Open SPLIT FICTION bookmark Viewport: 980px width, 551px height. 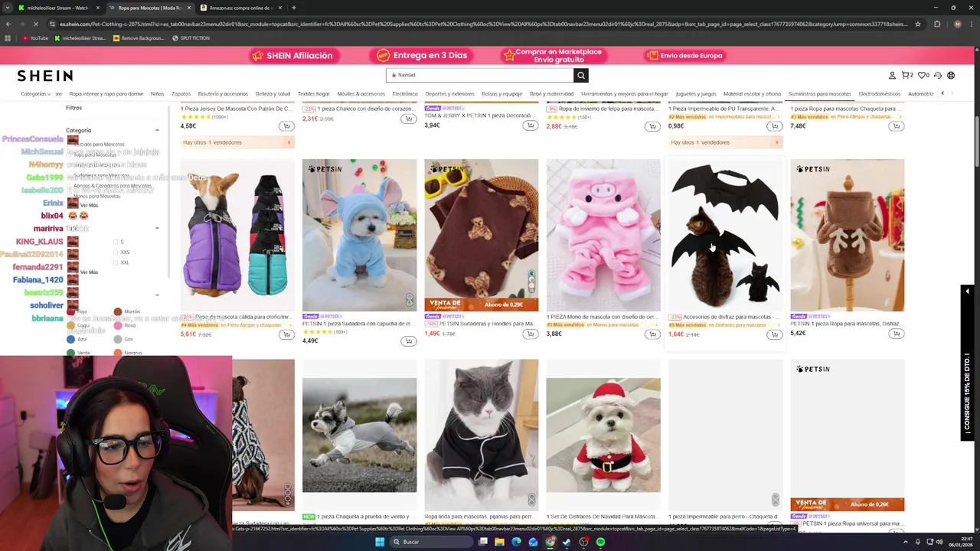pos(191,37)
